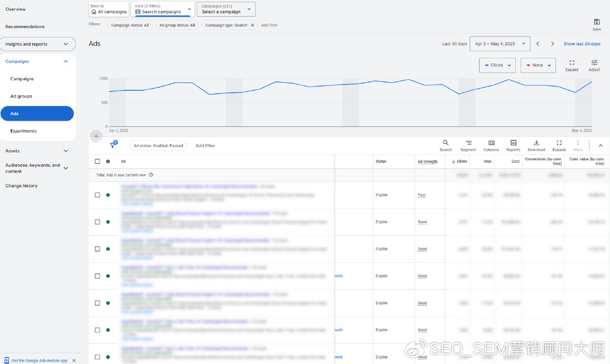Collapse the Campaigns sidebar section
This screenshot has width=610, height=364.
coord(66,61)
